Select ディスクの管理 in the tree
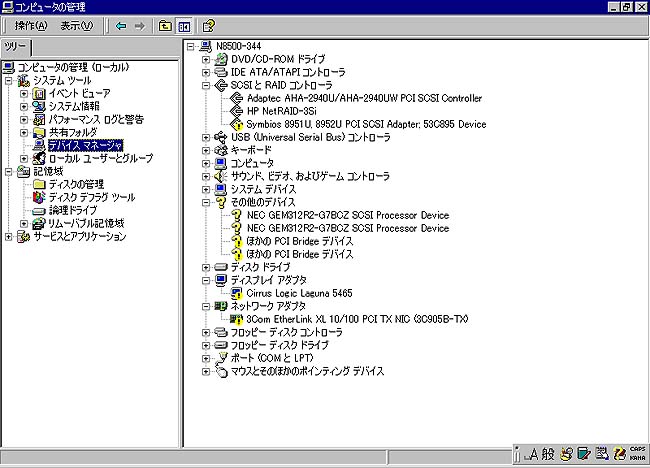This screenshot has height=468, width=650. point(76,184)
